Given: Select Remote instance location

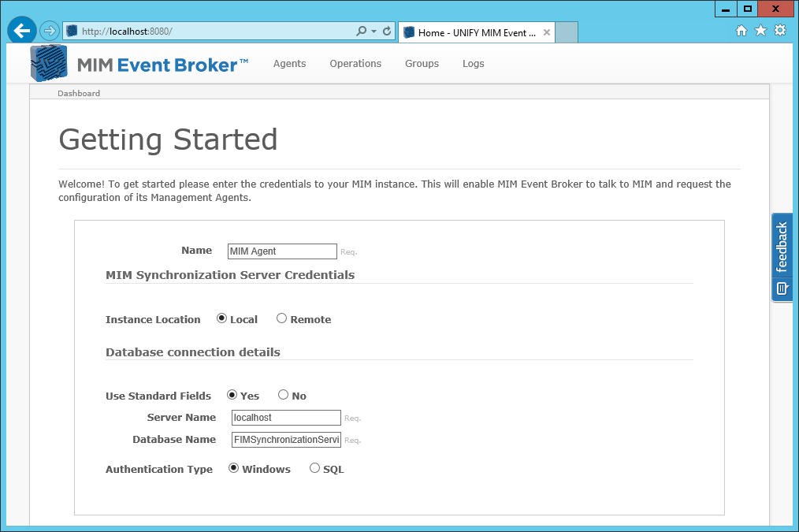Looking at the screenshot, I should coord(281,318).
